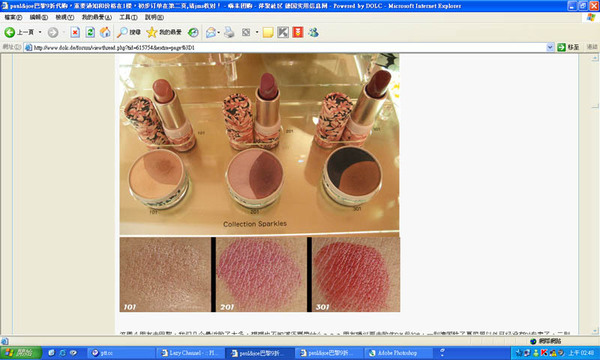Open the Favorites menu (我的最愛)
This screenshot has width=600, height=360.
pos(96,17)
